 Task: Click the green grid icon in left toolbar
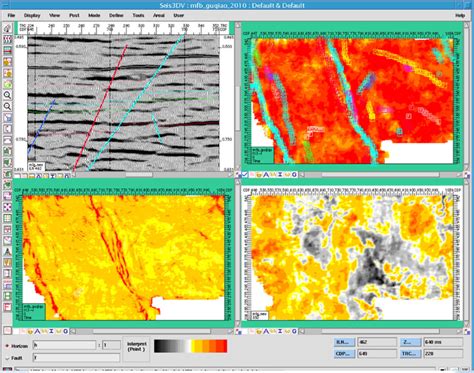tap(7, 218)
